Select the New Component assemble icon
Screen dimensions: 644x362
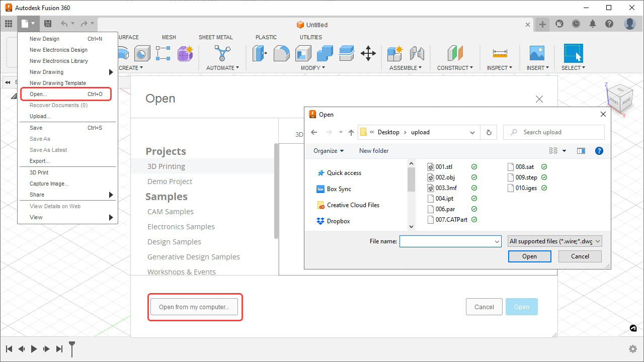tap(395, 53)
